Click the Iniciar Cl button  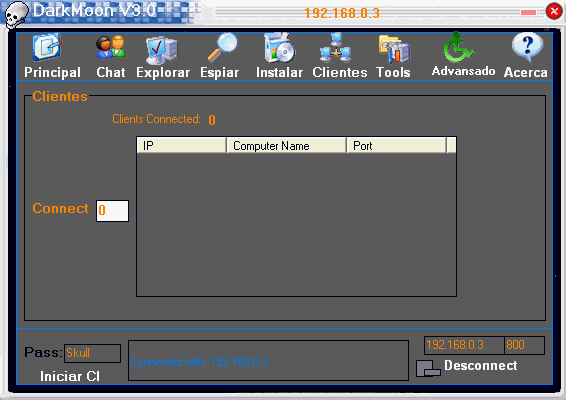[70, 376]
